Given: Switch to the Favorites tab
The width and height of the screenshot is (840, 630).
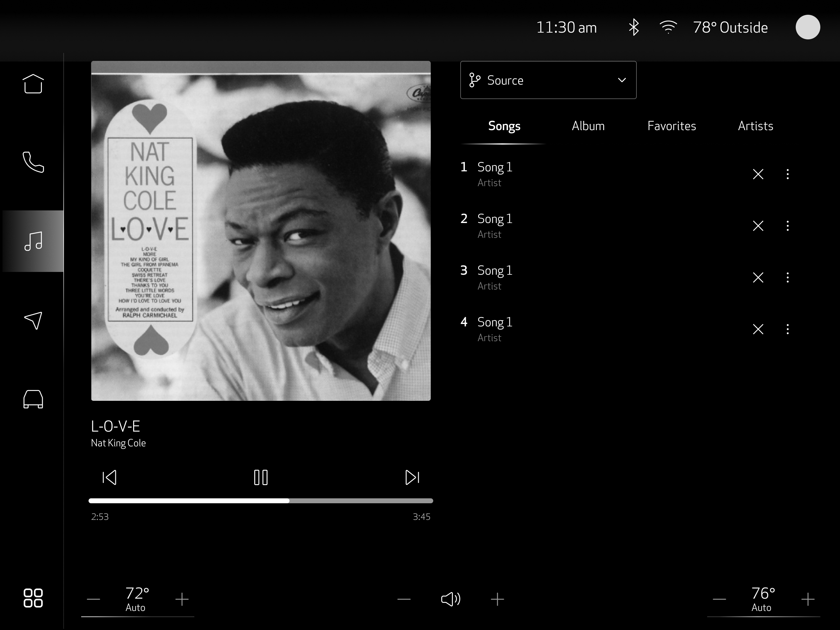Looking at the screenshot, I should (x=672, y=126).
